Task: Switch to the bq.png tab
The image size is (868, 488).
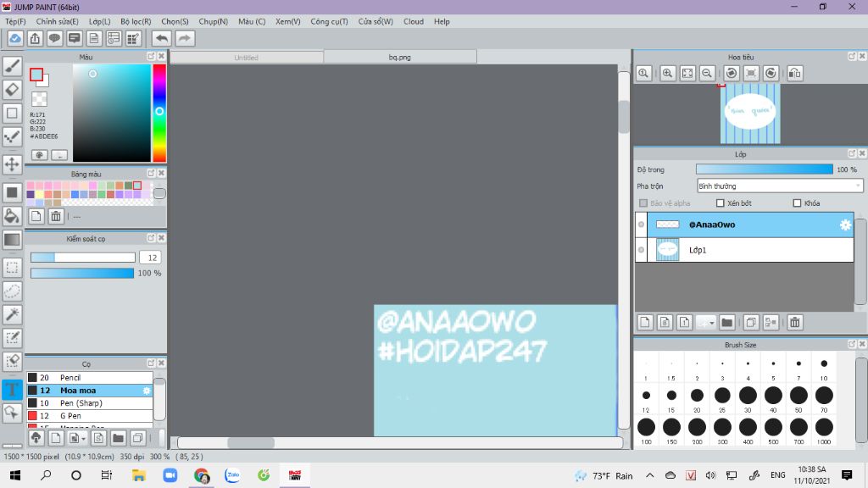Action: (x=400, y=57)
